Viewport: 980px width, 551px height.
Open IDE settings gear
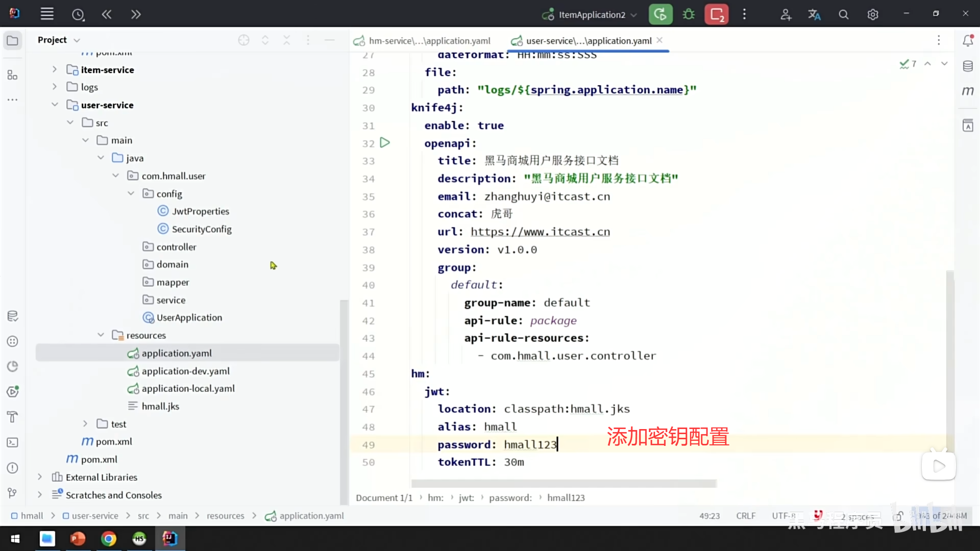pyautogui.click(x=873, y=15)
